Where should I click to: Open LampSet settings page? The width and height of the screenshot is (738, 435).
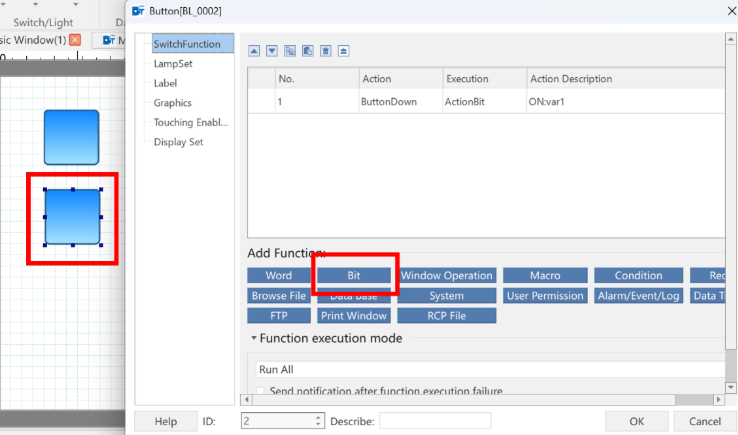point(173,64)
